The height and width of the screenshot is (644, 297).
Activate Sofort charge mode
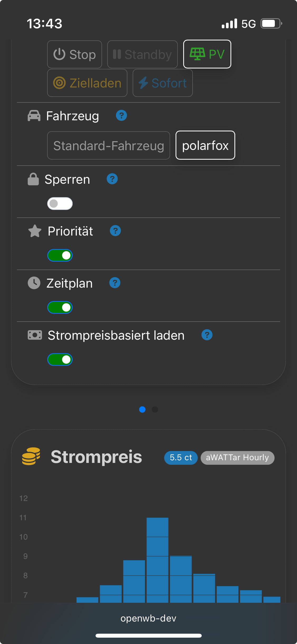tap(163, 83)
